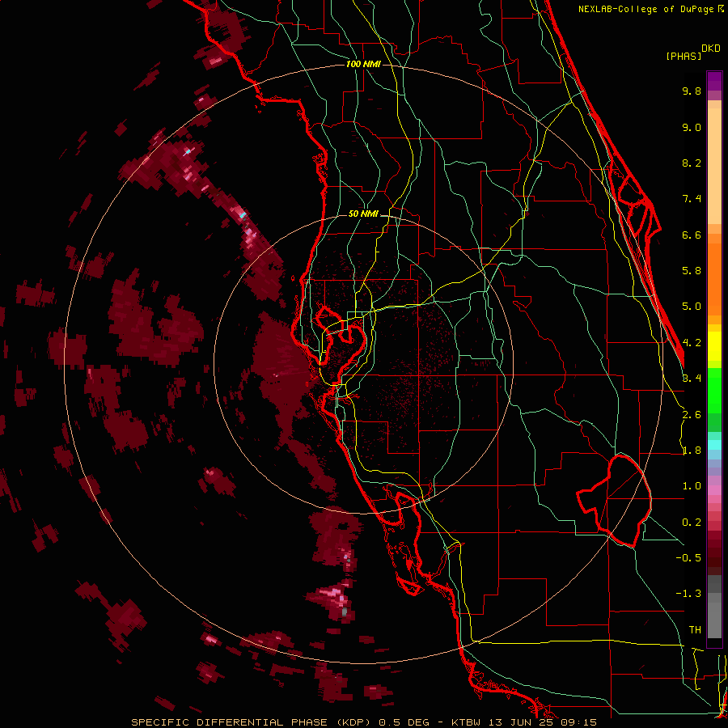Pick the cyan swatch in the color bar
Image resolution: width=728 pixels, height=728 pixels.
(x=714, y=445)
